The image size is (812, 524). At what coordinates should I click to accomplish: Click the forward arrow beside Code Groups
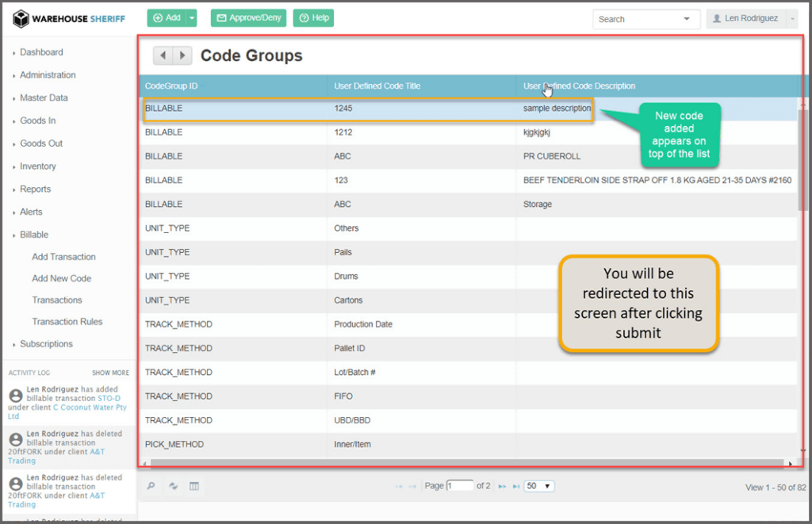click(x=182, y=55)
